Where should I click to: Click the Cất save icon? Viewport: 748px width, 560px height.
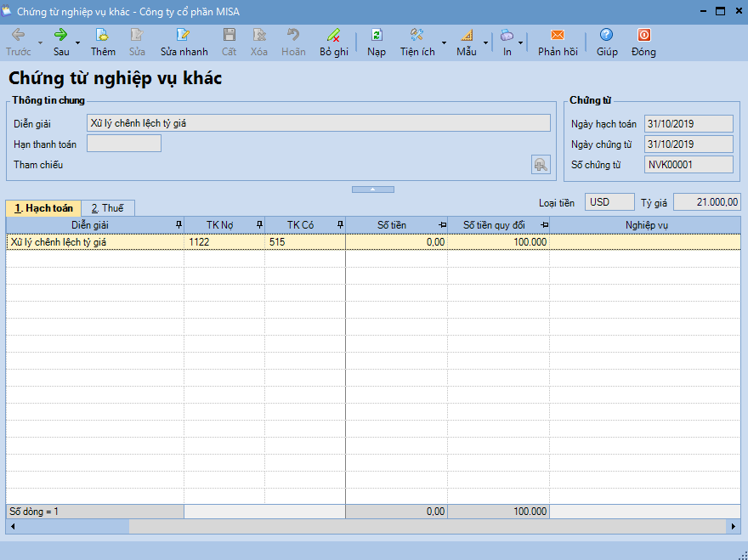(x=229, y=42)
